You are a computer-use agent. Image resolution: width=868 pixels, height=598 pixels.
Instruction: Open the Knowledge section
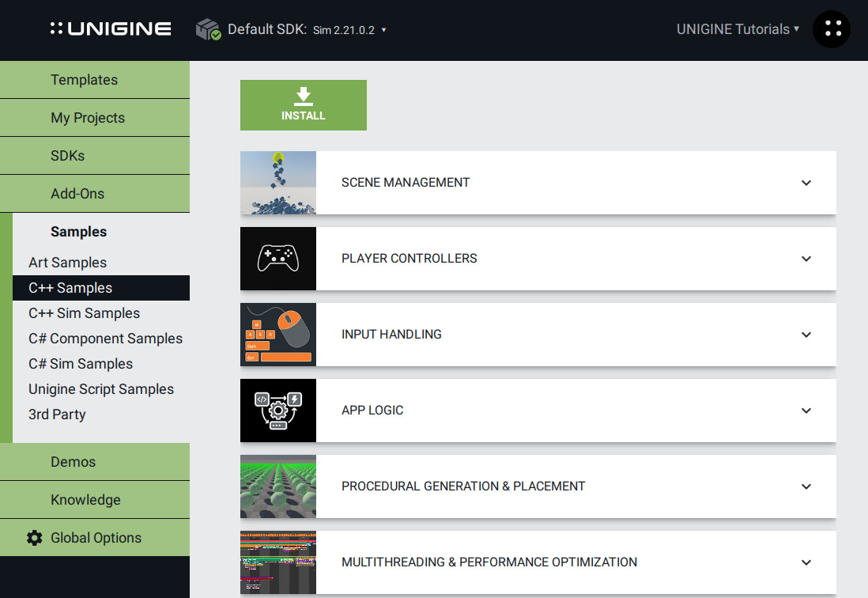coord(95,500)
